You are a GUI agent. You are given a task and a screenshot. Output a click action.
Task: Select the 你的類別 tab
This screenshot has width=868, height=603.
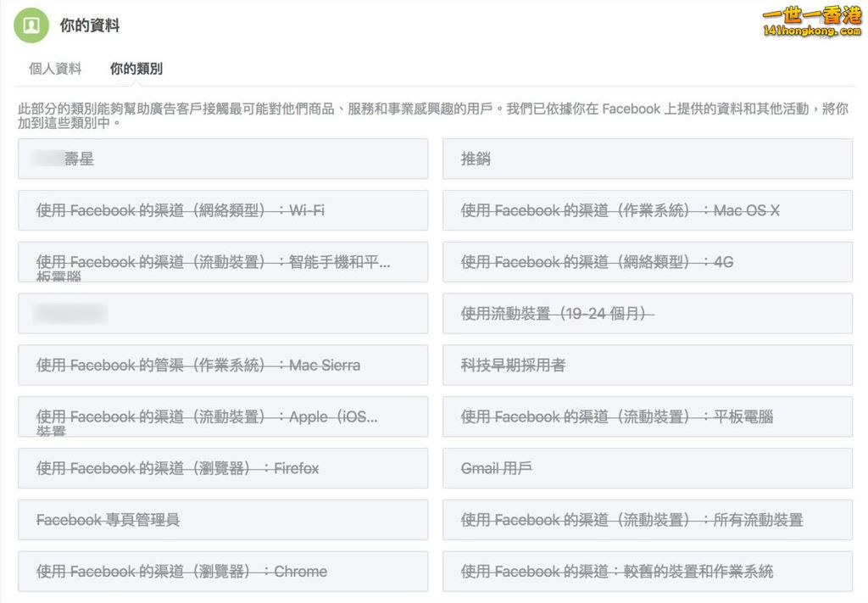coord(136,69)
